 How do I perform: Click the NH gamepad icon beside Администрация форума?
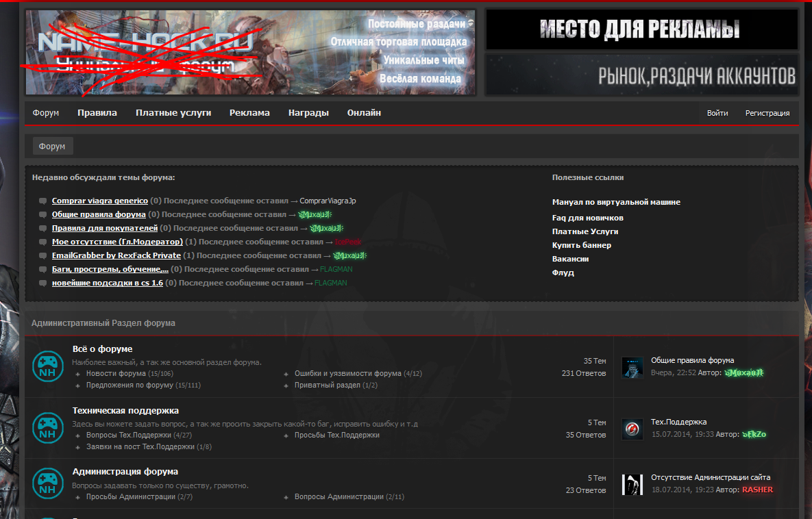(48, 483)
